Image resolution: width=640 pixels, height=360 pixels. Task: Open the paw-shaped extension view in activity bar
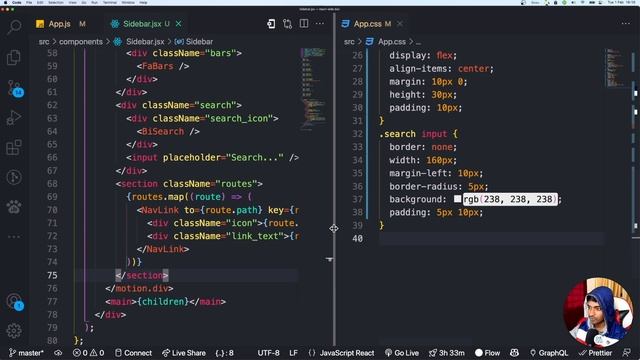tap(14, 207)
